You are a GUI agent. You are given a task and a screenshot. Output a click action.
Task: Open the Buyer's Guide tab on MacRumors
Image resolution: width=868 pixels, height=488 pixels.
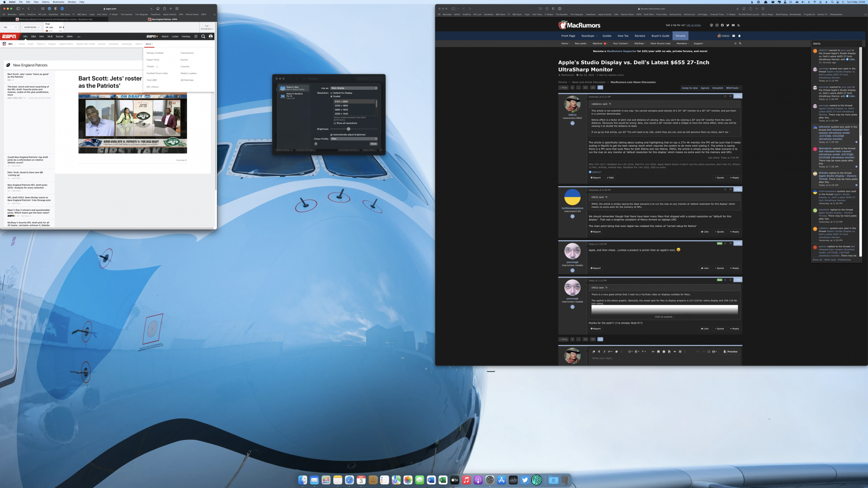tap(660, 36)
